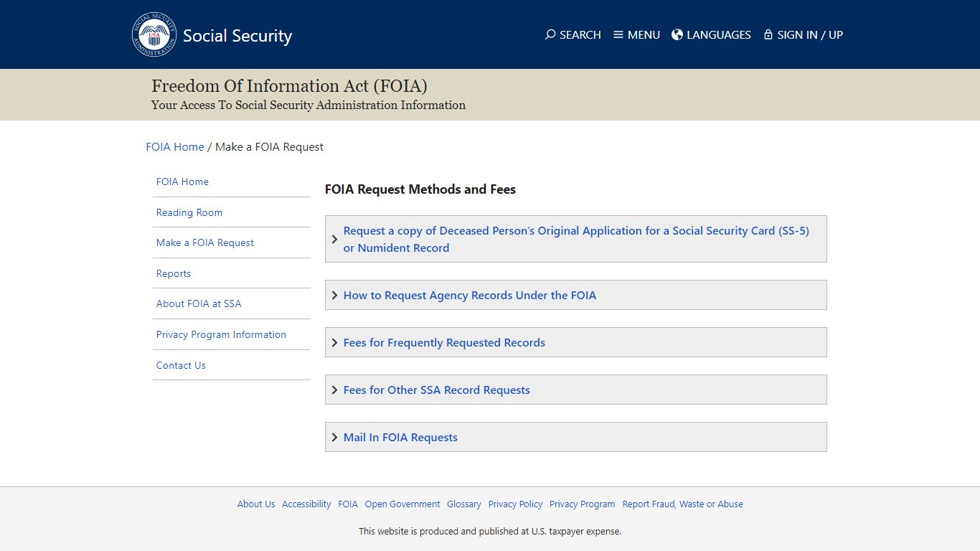980x551 pixels.
Task: Open Open Government footer link
Action: point(402,504)
